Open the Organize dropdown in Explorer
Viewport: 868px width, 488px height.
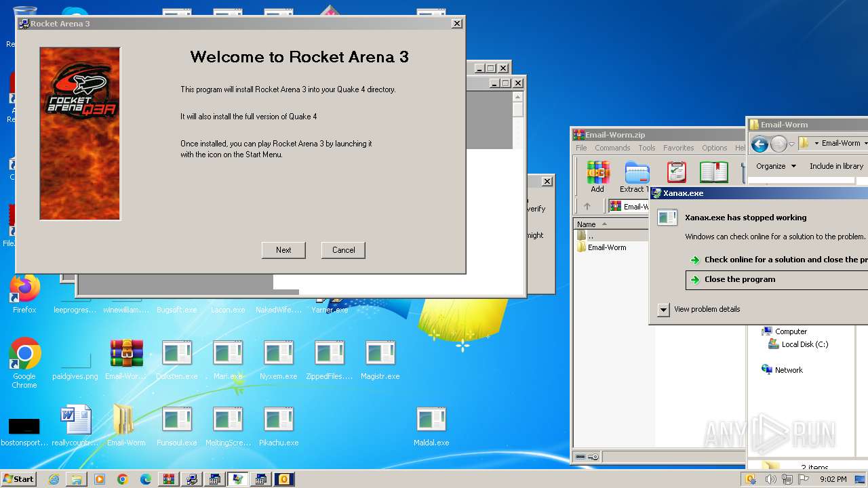[776, 166]
